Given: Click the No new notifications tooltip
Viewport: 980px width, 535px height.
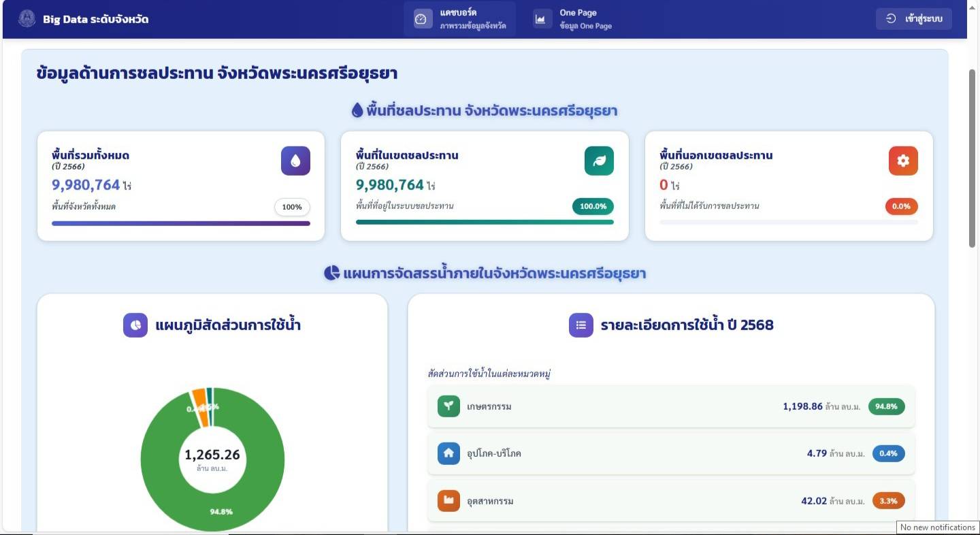Looking at the screenshot, I should (937, 527).
